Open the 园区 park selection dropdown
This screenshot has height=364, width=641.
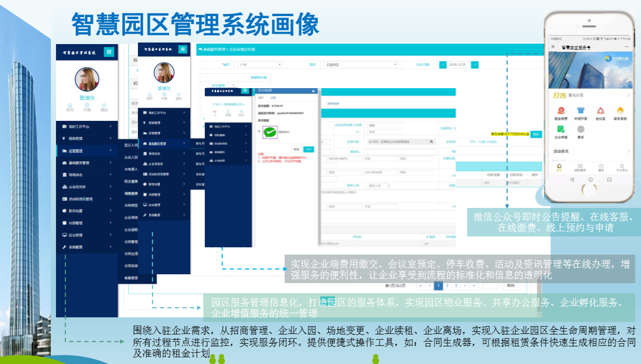click(x=360, y=65)
